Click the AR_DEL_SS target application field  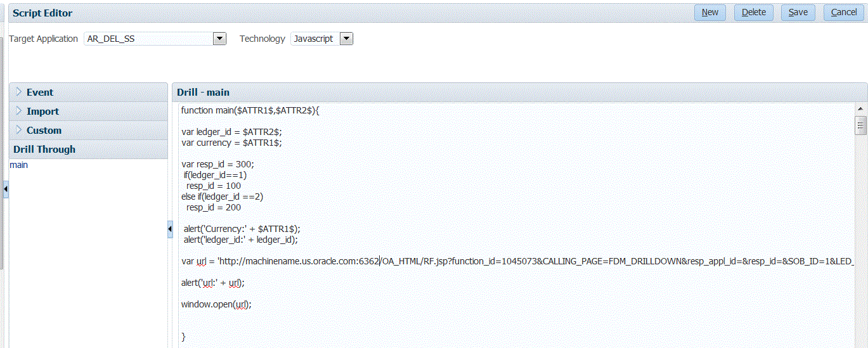tap(149, 39)
